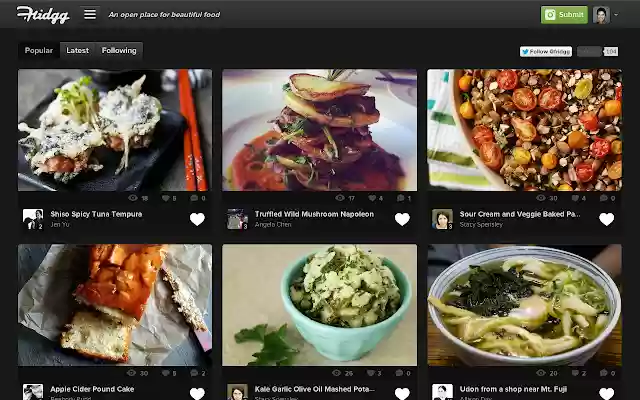
Task: Click the small heart count icon on Mushroom Napoleon
Action: click(x=372, y=198)
